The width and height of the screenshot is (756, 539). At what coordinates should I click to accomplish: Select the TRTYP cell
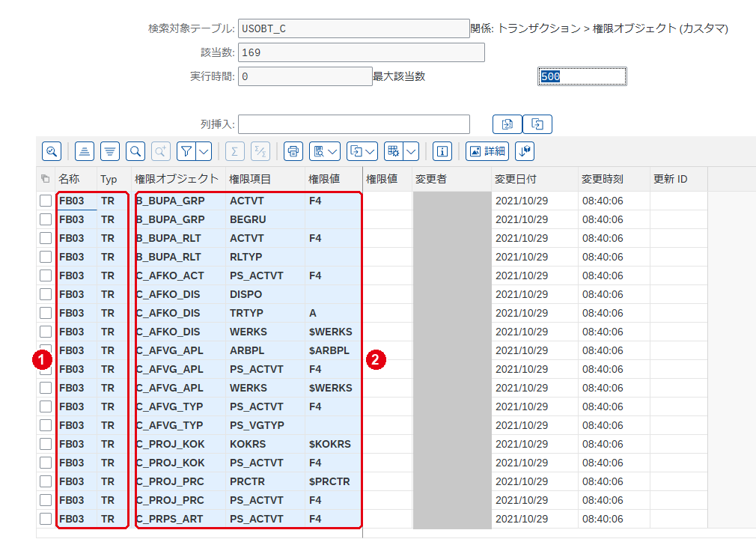click(x=265, y=313)
